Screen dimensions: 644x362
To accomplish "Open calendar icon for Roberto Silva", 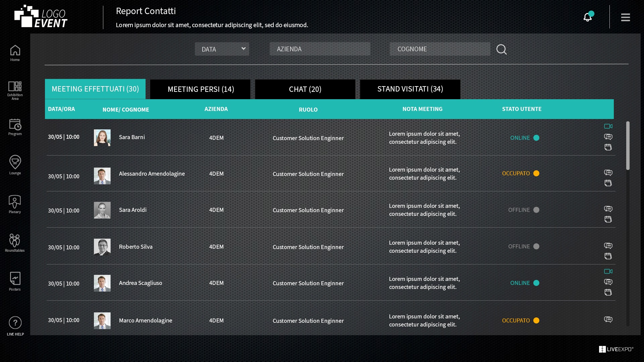I will pos(608,256).
